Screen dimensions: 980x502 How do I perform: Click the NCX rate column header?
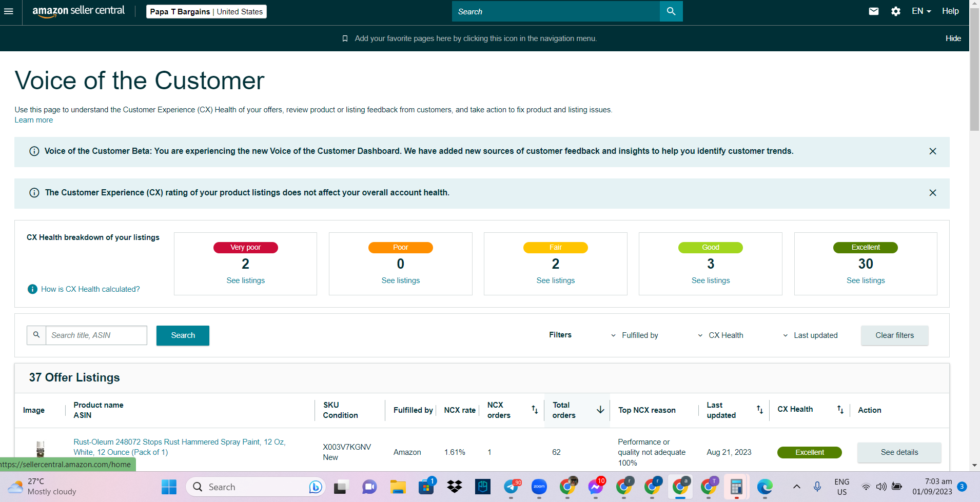click(x=460, y=410)
